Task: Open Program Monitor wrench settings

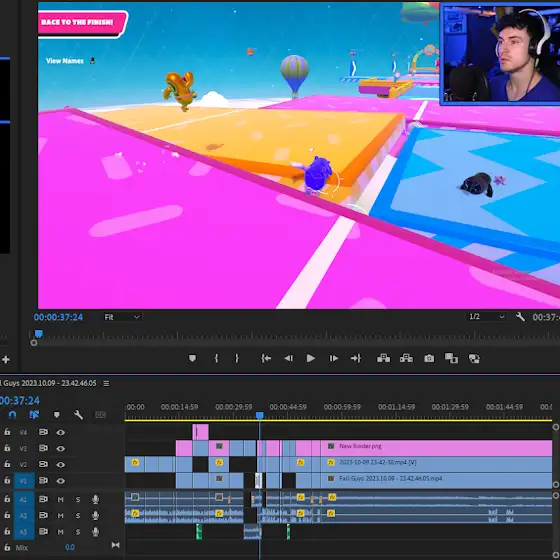Action: pos(520,316)
